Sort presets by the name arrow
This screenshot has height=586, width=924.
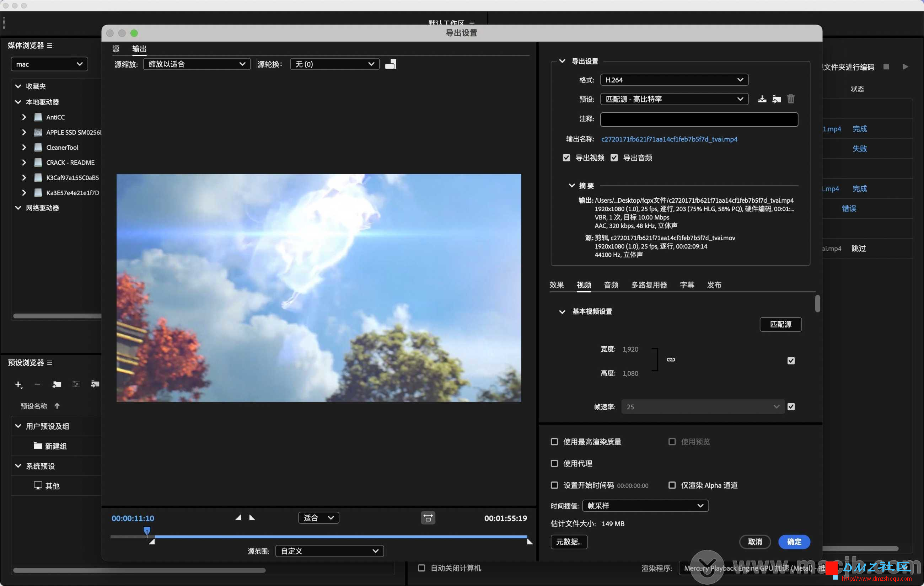click(x=57, y=406)
